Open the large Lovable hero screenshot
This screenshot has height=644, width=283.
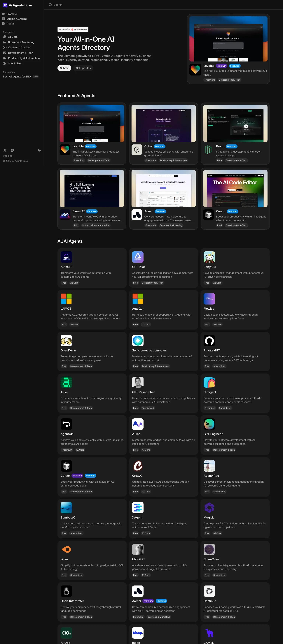tap(228, 39)
